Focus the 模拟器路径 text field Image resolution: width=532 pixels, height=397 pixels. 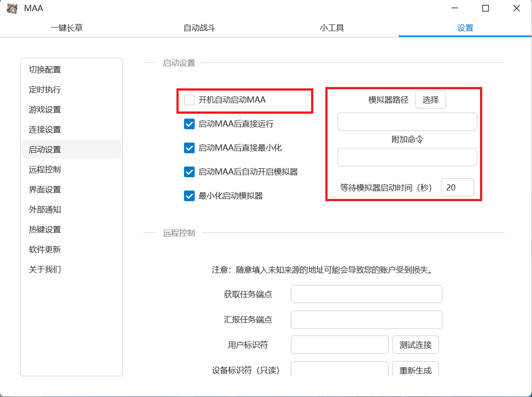tap(407, 122)
